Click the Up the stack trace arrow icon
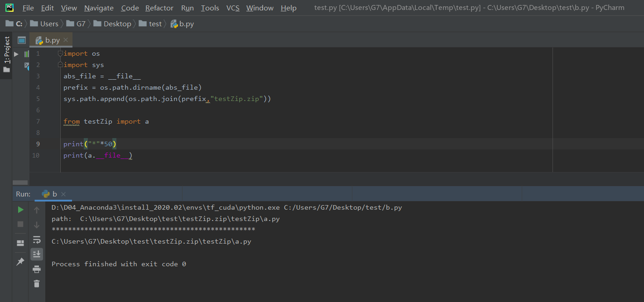The height and width of the screenshot is (302, 644). 37,210
